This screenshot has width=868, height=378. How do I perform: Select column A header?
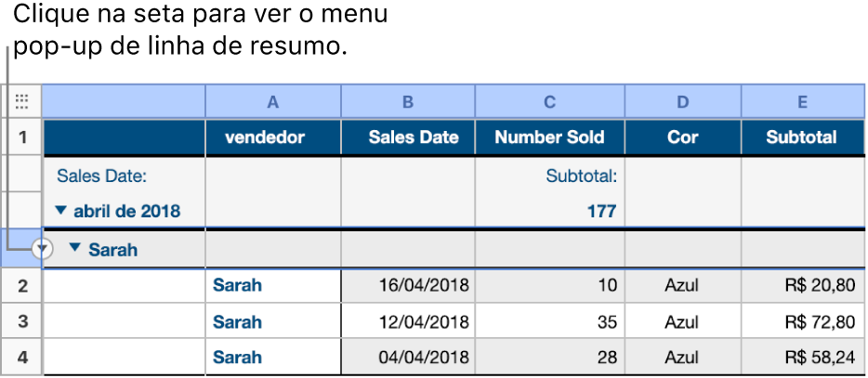272,101
